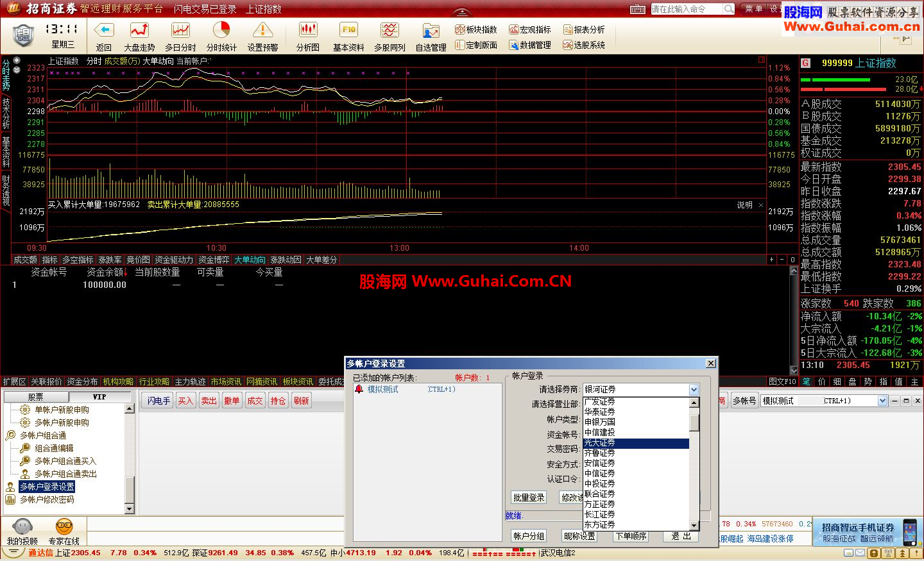
Task: Open 多日分时 multi-day chart icon
Action: (180, 30)
